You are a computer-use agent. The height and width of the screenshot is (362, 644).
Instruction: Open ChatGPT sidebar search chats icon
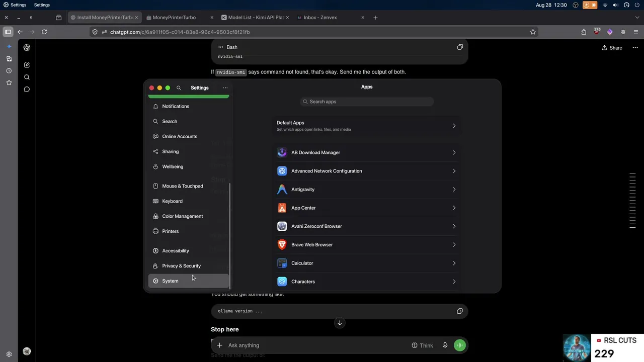pos(27,77)
